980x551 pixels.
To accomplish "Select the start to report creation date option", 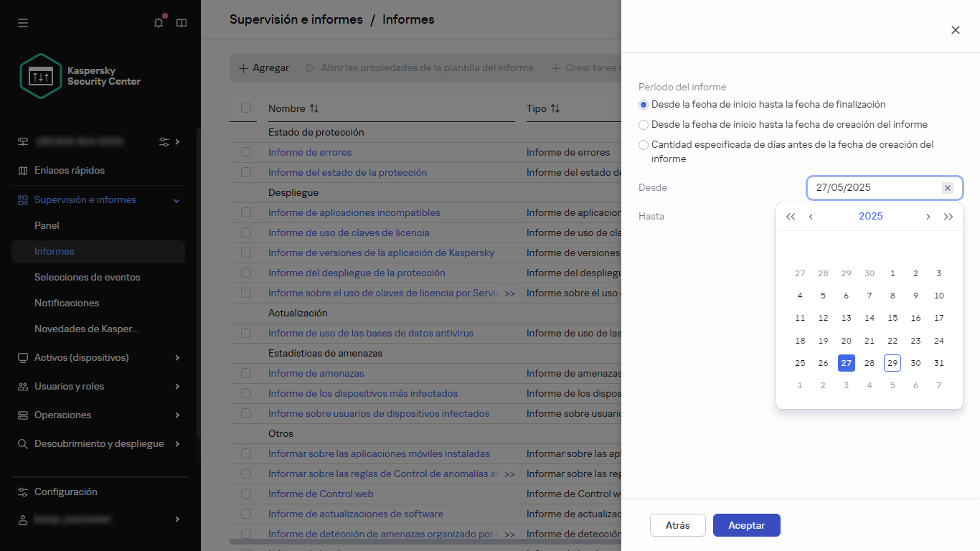I will pyautogui.click(x=644, y=125).
